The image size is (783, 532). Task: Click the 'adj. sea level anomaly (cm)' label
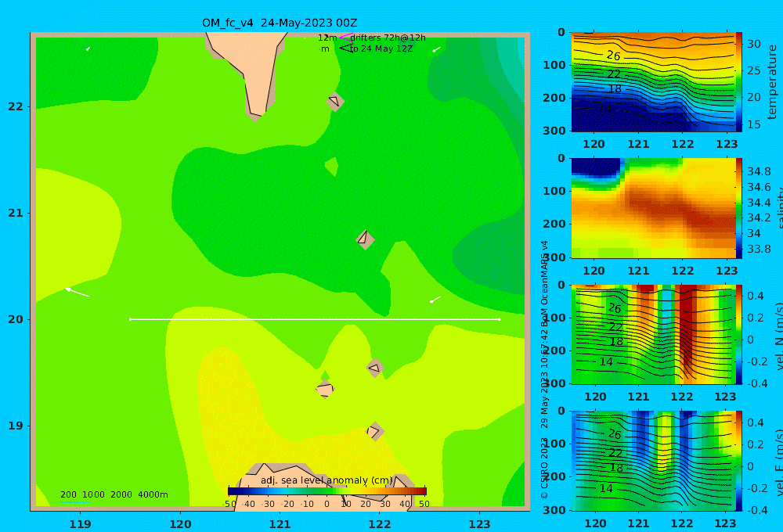(x=327, y=480)
